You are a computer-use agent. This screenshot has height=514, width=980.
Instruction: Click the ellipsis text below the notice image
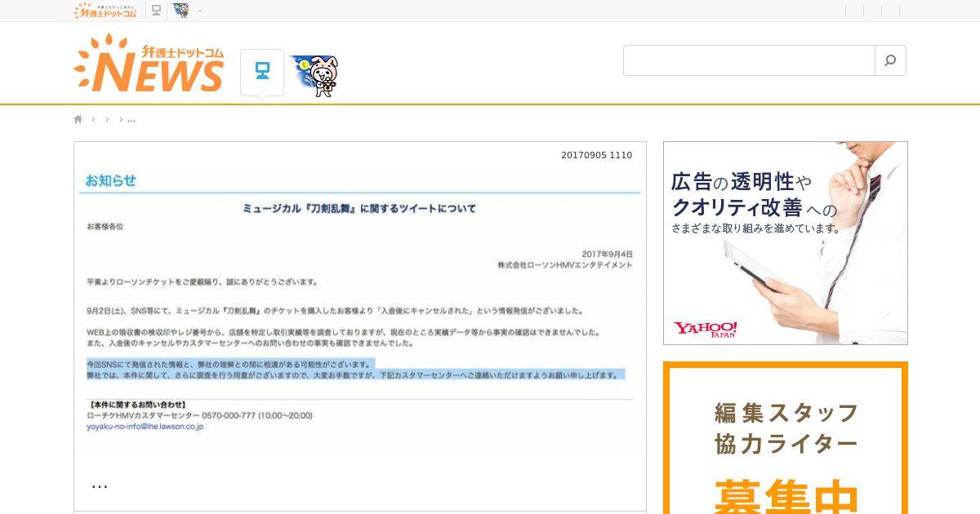(x=100, y=485)
